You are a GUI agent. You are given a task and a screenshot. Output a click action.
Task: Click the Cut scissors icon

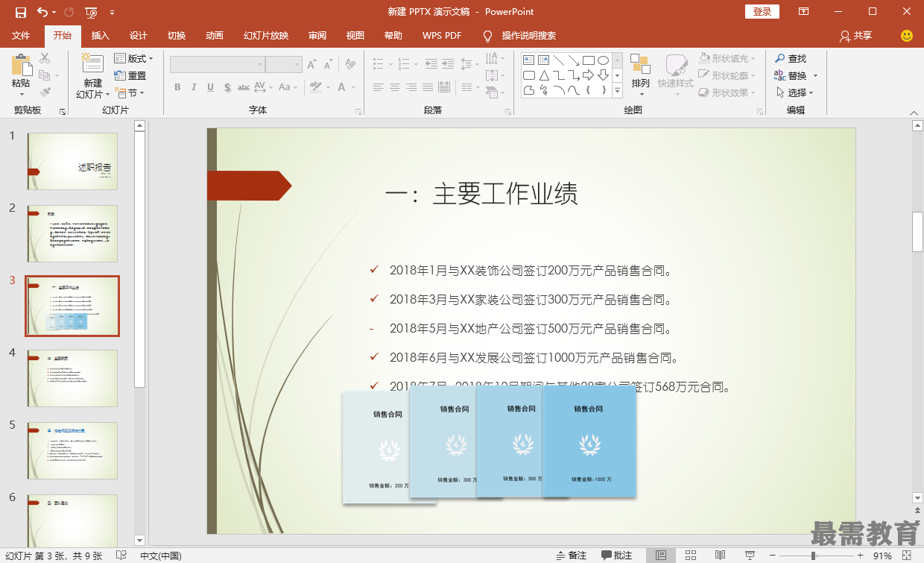point(45,58)
